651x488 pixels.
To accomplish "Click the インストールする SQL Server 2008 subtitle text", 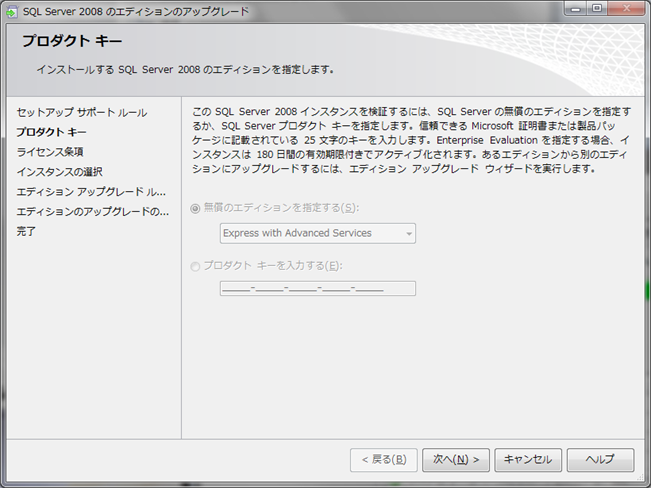I will click(x=185, y=69).
